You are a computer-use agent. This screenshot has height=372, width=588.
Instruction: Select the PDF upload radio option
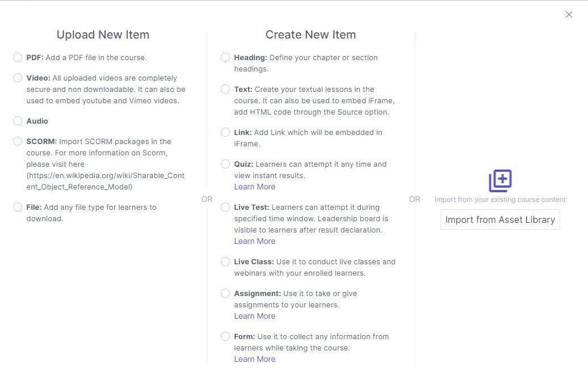tap(18, 57)
